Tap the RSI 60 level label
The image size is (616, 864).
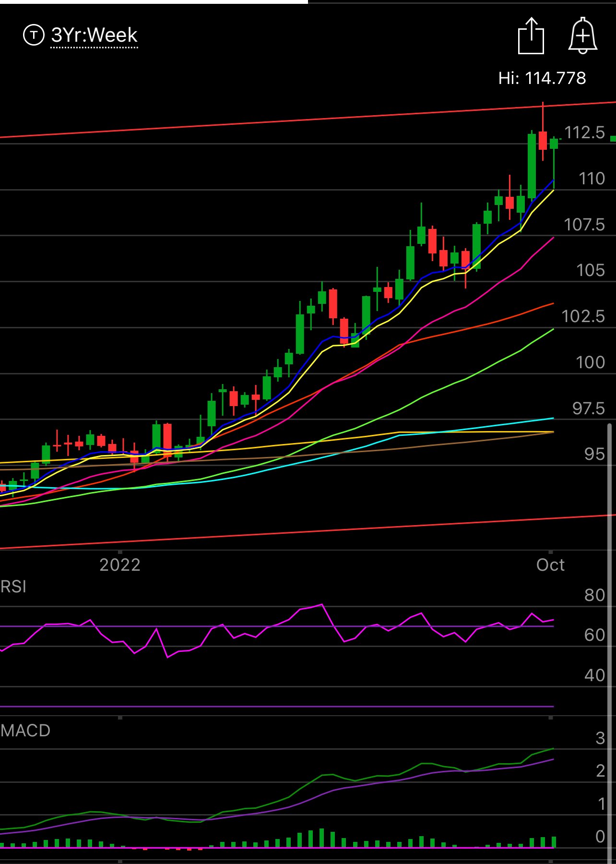click(x=595, y=635)
